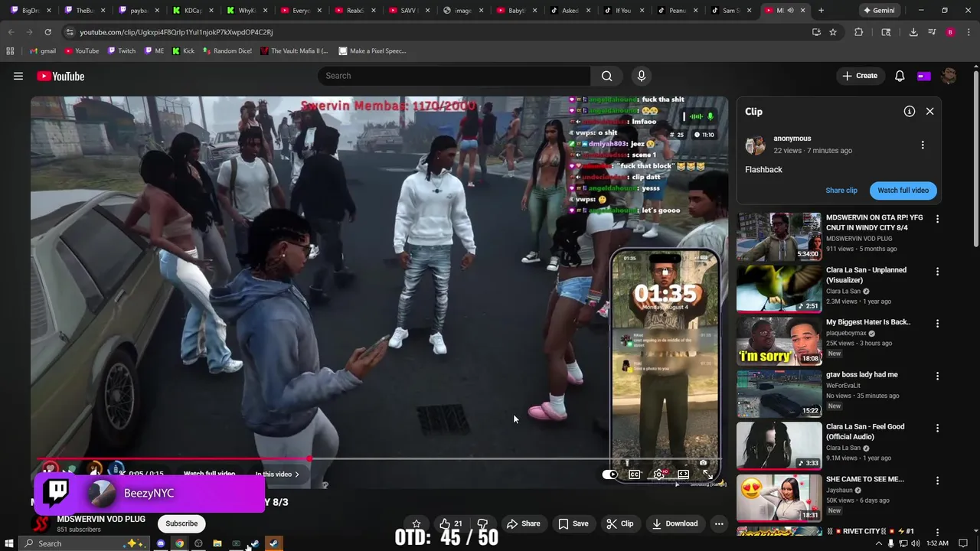Download the video
Image resolution: width=980 pixels, height=551 pixels.
tap(675, 523)
